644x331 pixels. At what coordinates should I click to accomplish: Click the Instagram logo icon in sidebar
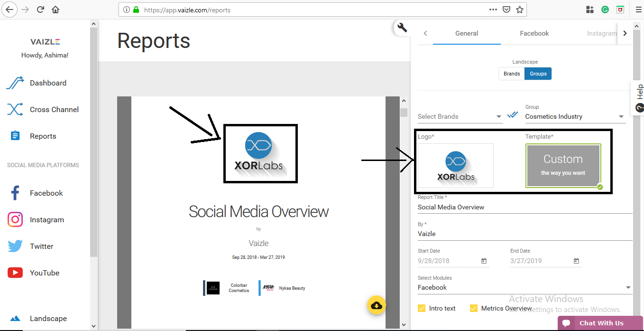coord(15,219)
